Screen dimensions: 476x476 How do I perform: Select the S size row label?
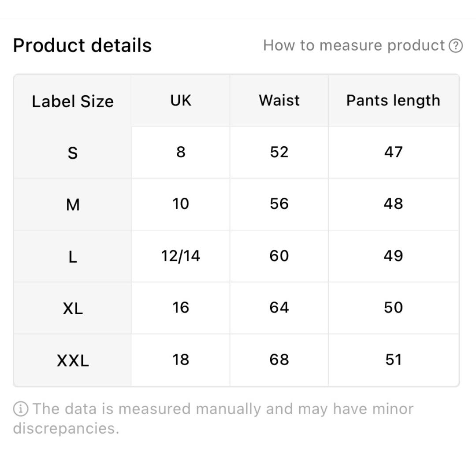73,153
